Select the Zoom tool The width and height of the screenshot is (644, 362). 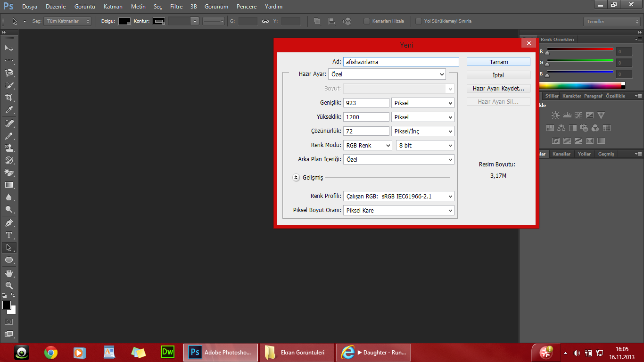(x=8, y=285)
